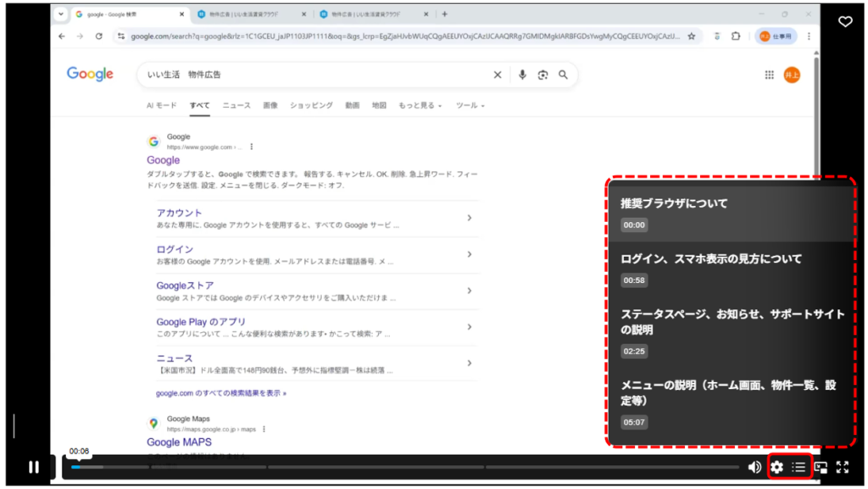
Task: Click the heart favorite icon
Action: click(x=845, y=21)
